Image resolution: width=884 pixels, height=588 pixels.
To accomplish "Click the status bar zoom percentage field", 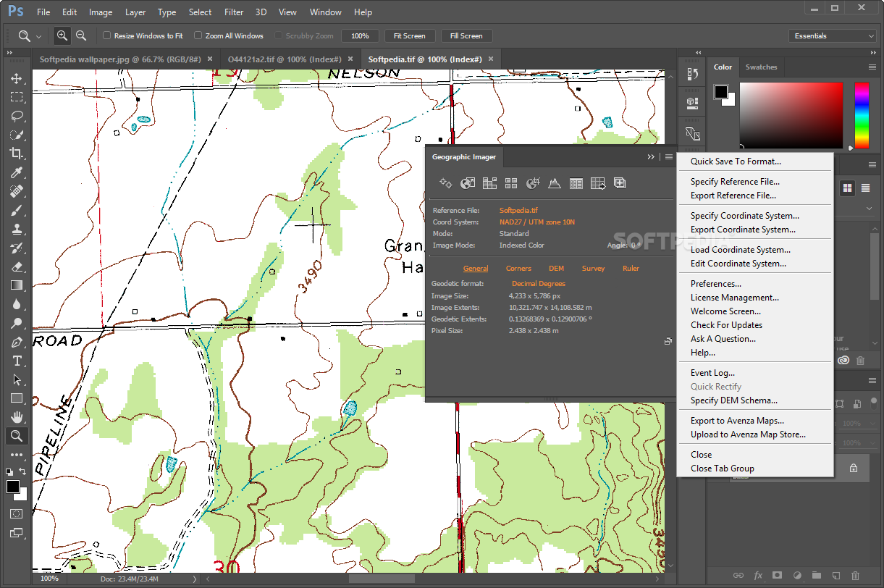I will (49, 579).
